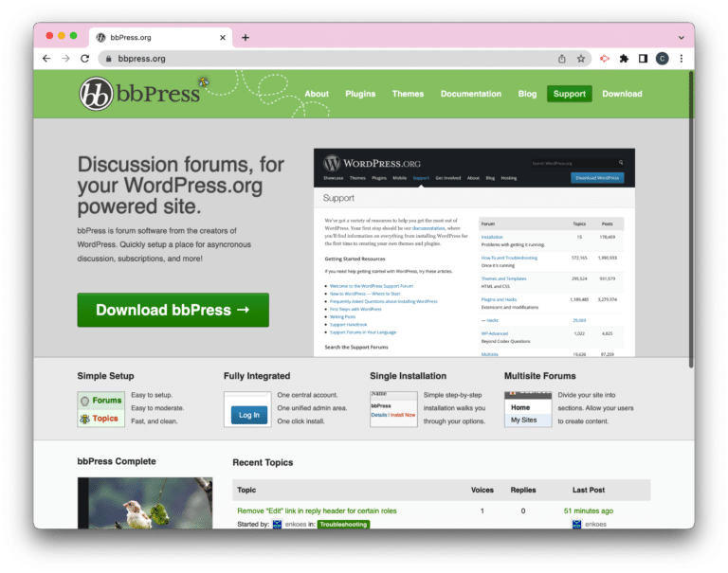
Task: Click the bbPress Complete bird image
Action: (145, 503)
